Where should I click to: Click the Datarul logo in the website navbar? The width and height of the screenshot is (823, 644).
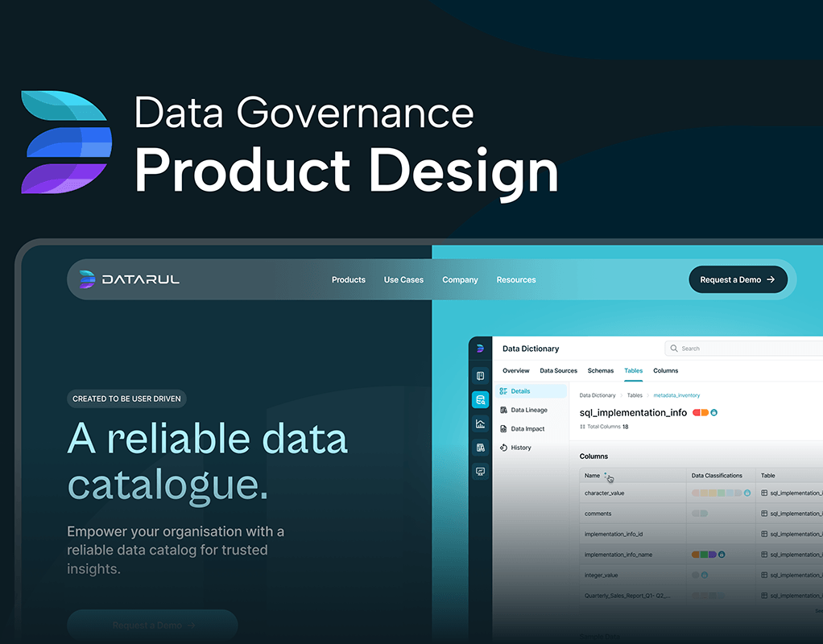click(x=129, y=279)
